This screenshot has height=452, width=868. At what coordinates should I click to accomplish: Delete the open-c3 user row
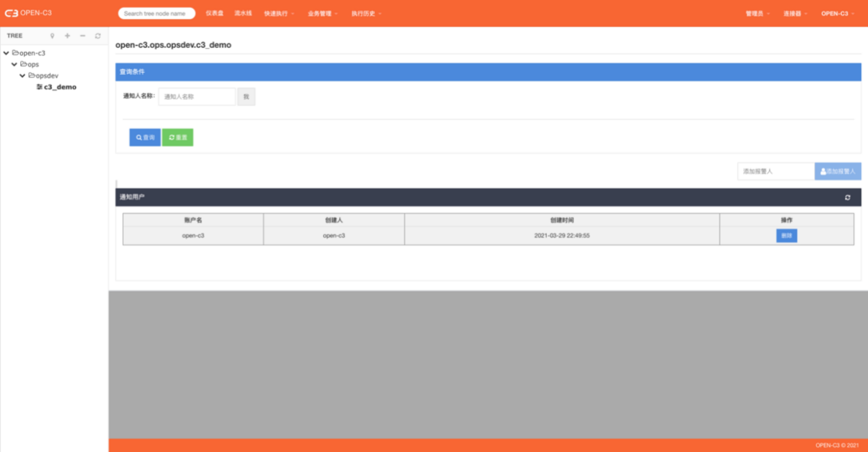786,236
